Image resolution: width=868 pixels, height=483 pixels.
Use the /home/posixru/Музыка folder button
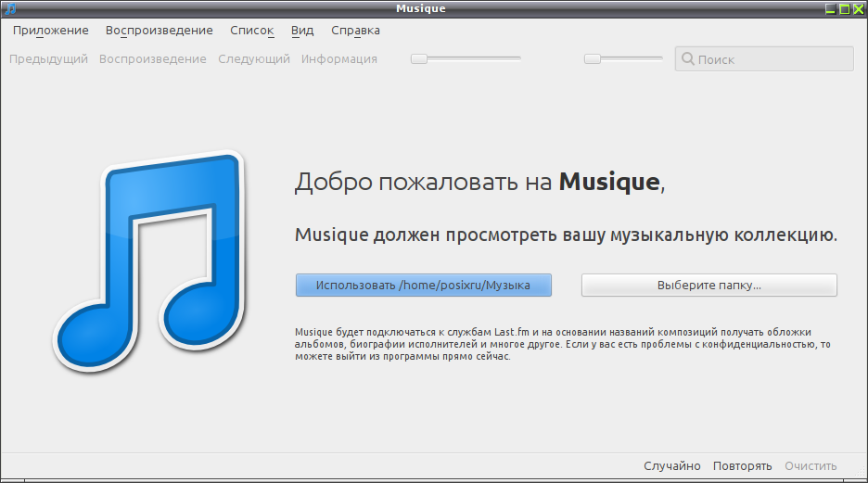(x=424, y=285)
